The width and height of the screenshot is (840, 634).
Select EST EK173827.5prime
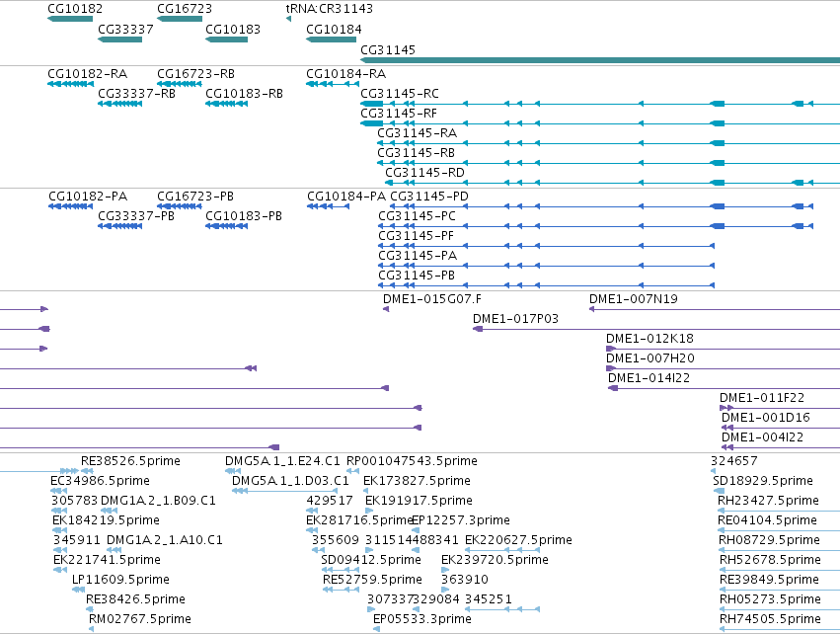[365, 491]
